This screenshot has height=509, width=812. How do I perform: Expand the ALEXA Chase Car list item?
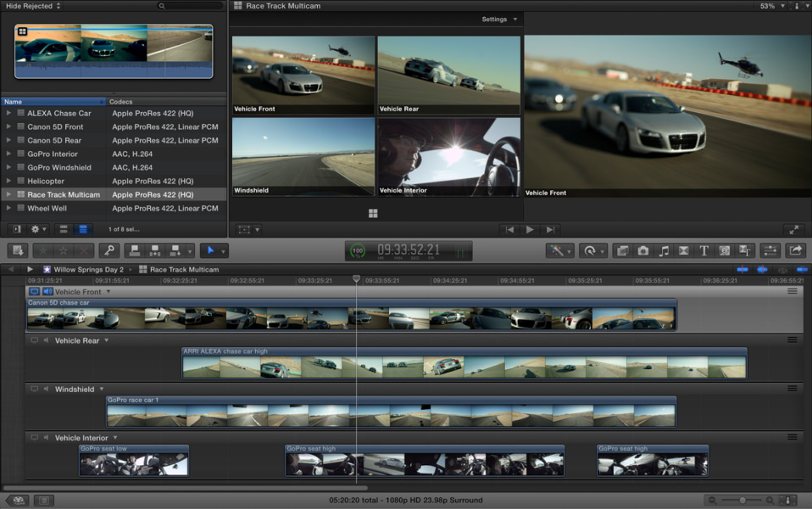point(9,113)
